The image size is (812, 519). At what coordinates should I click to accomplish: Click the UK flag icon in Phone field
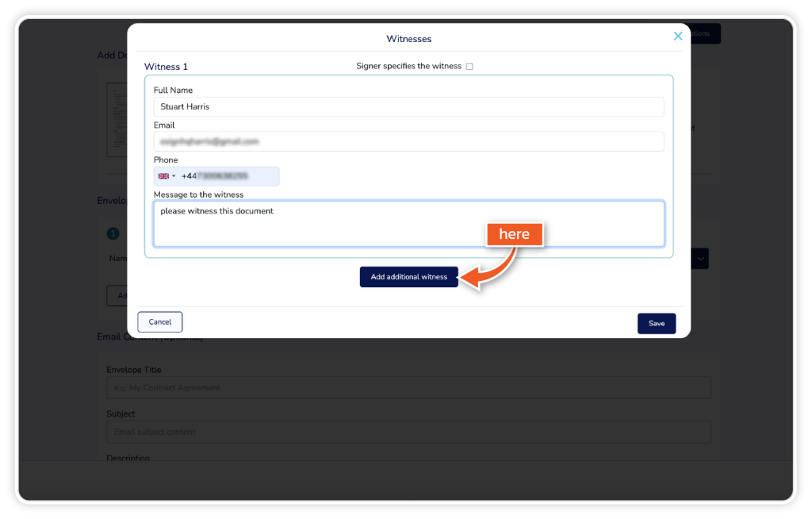(163, 176)
